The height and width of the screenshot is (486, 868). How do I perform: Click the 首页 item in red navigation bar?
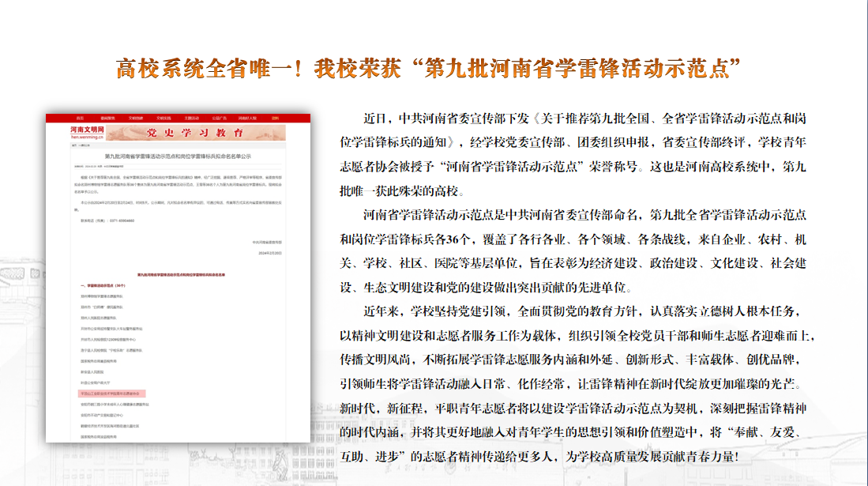[x=79, y=118]
